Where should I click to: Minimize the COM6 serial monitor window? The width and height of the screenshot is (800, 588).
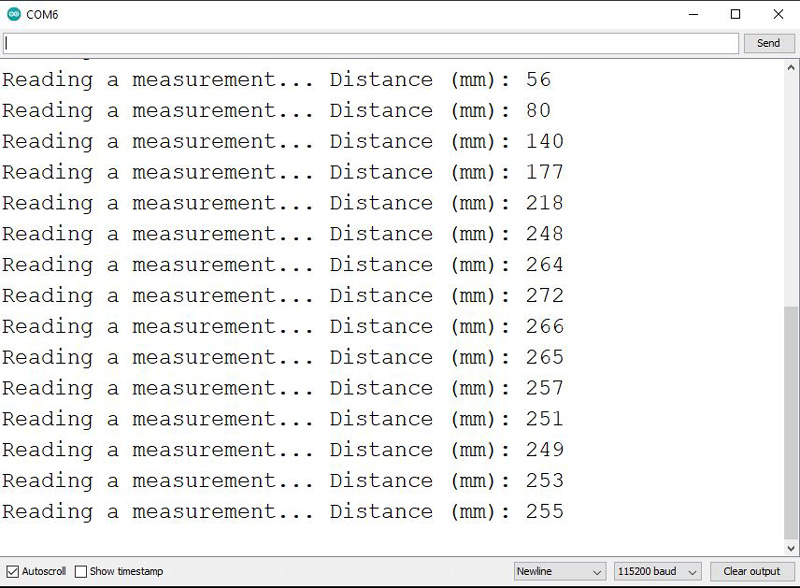coord(692,14)
